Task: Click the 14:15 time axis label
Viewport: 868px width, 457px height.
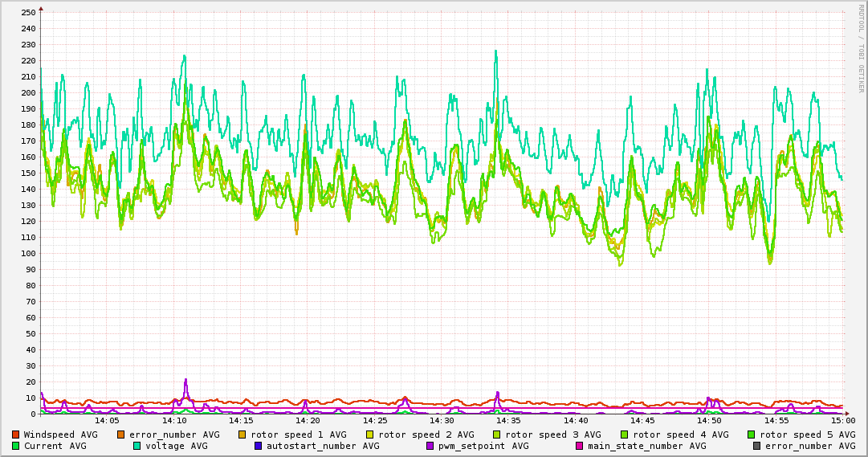Action: [242, 421]
